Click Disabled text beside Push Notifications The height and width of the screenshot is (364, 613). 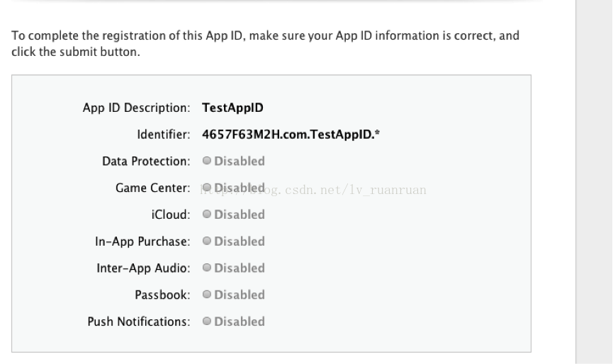(240, 322)
